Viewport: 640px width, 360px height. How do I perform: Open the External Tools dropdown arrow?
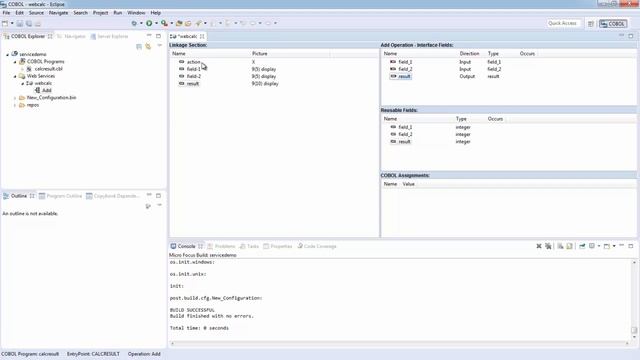171,23
